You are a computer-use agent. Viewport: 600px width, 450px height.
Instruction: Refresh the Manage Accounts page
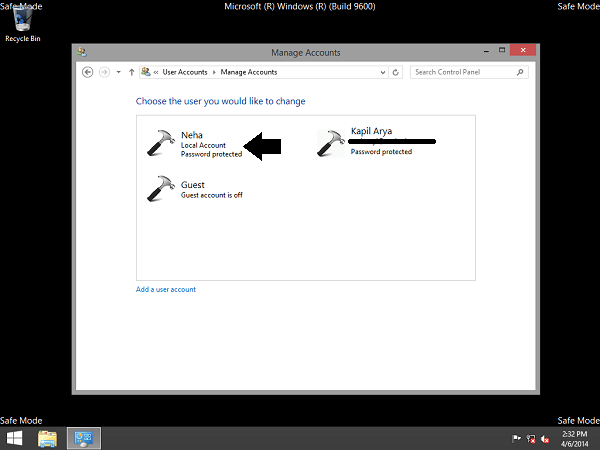click(x=396, y=72)
